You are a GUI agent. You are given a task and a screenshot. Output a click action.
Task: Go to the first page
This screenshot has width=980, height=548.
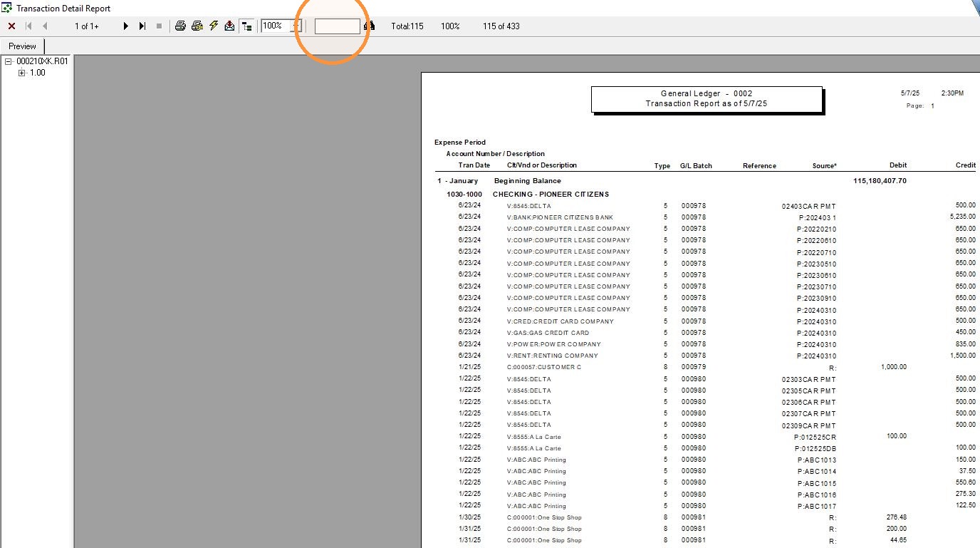(29, 26)
